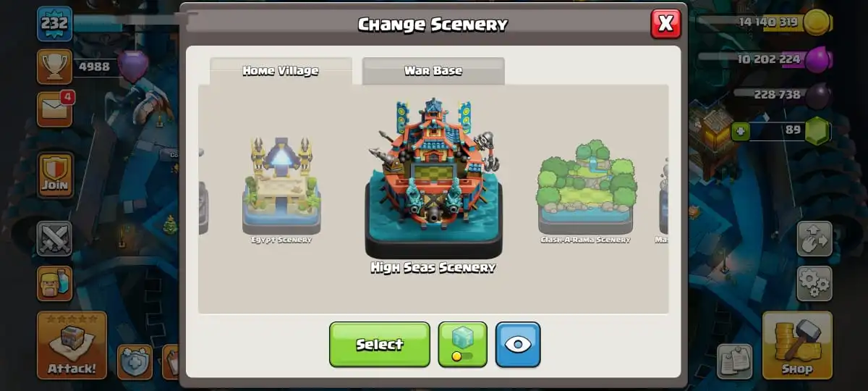The width and height of the screenshot is (868, 391).
Task: Switch to the War Base tab
Action: pyautogui.click(x=433, y=71)
